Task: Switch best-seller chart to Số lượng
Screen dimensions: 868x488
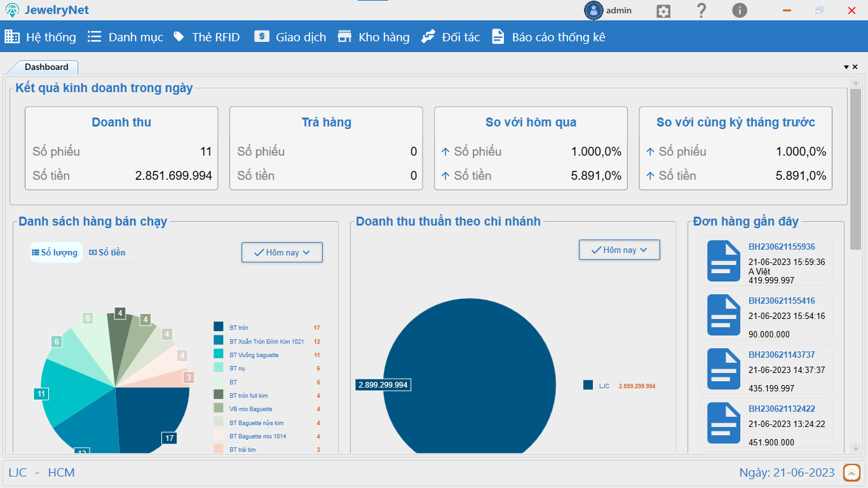Action: [x=55, y=252]
